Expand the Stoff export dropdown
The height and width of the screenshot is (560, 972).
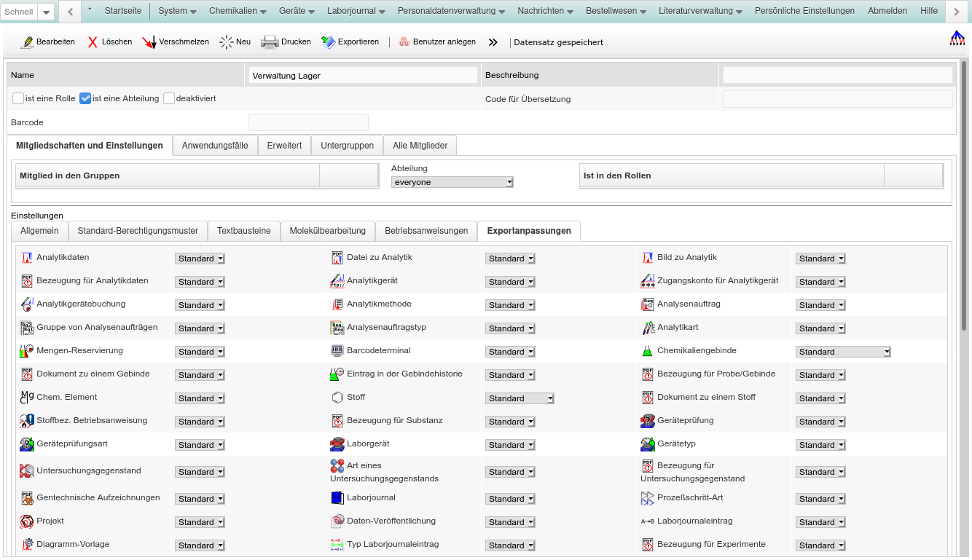520,398
